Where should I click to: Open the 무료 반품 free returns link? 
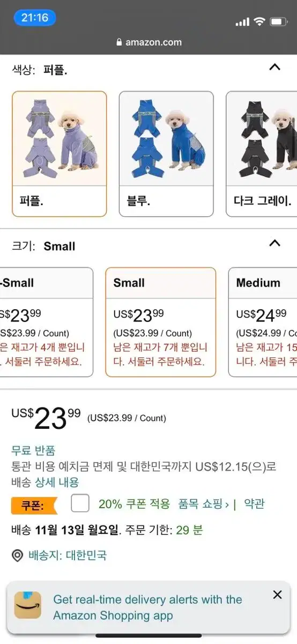tap(33, 451)
